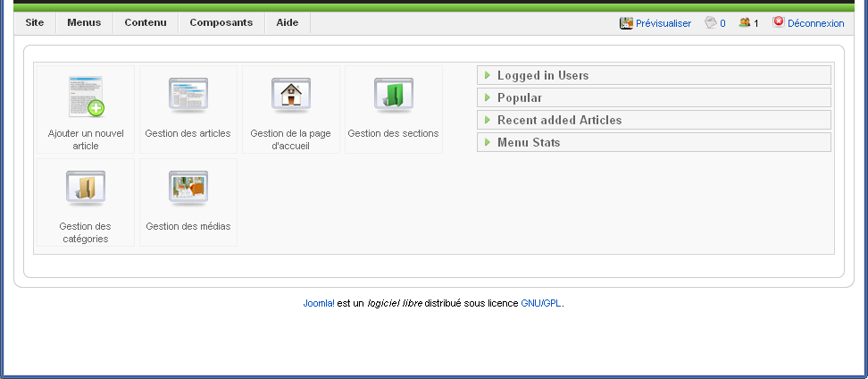Expand the Popular panel
The height and width of the screenshot is (379, 868).
pyautogui.click(x=519, y=98)
